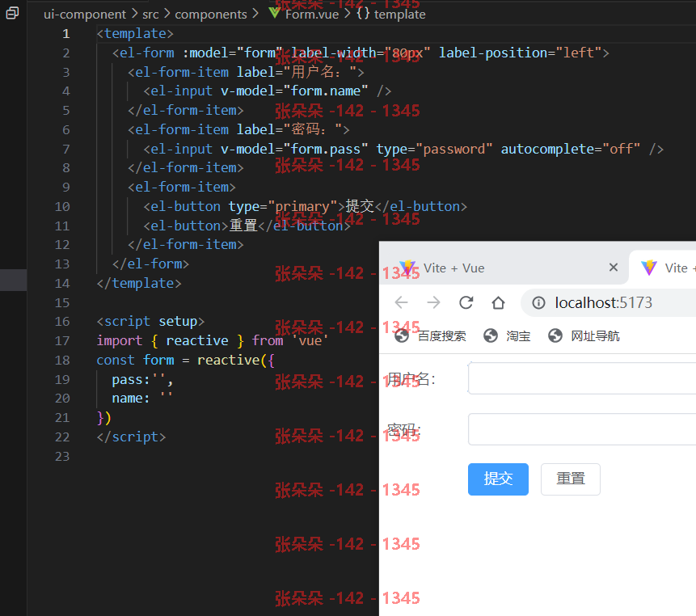
Task: Open the src breadcrumb segment
Action: click(x=150, y=15)
